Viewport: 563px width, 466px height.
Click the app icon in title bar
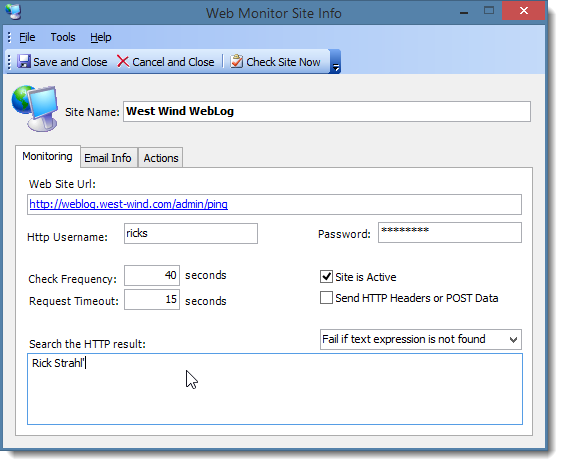point(14,11)
